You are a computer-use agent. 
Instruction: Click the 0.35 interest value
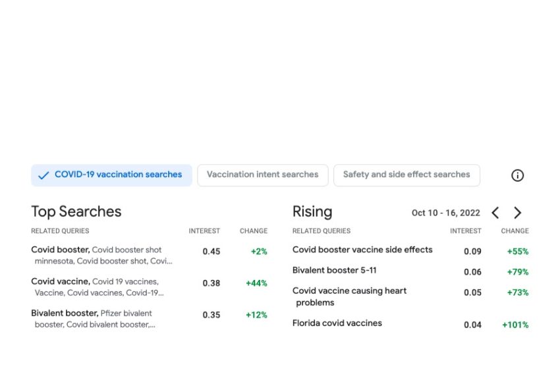coord(211,315)
